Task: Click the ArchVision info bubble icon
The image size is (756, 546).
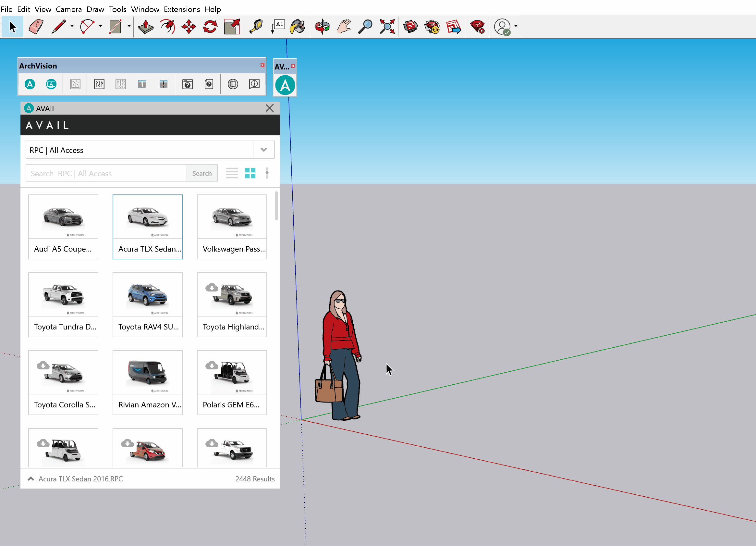Action: [x=254, y=84]
